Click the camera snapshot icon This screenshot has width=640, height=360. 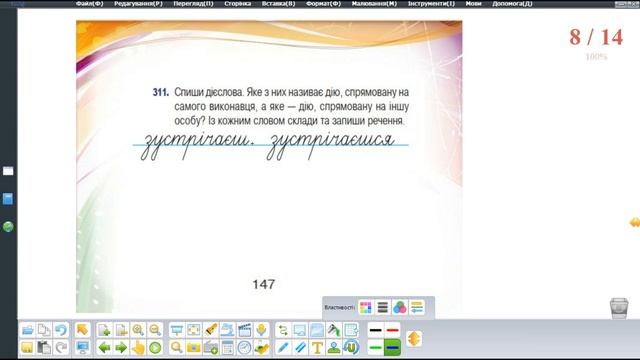193,348
